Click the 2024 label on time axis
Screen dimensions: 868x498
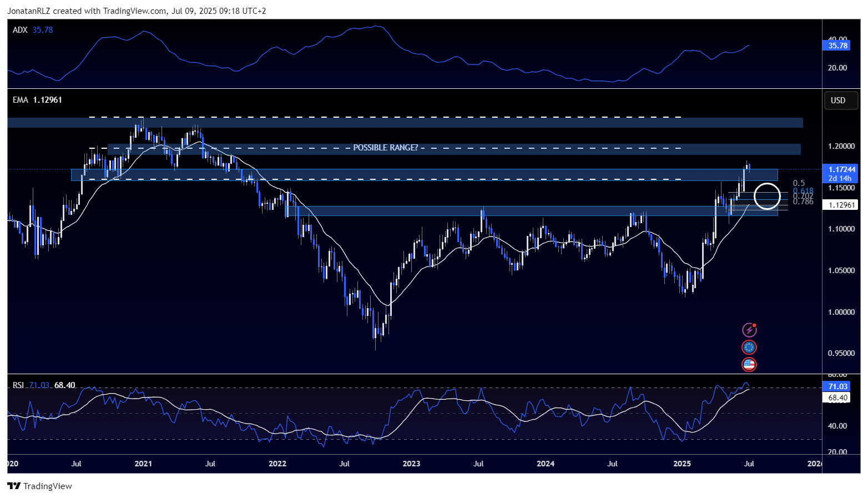pos(546,464)
